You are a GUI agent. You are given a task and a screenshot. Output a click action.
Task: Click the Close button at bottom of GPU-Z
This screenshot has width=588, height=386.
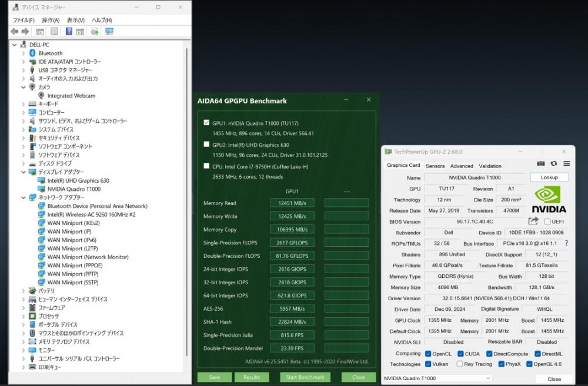pos(554,379)
